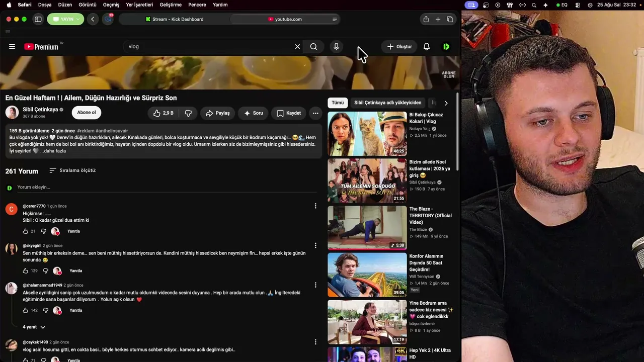Open the green YAYIN dropdown
Screen dimensions: 644x362
pyautogui.click(x=65, y=19)
